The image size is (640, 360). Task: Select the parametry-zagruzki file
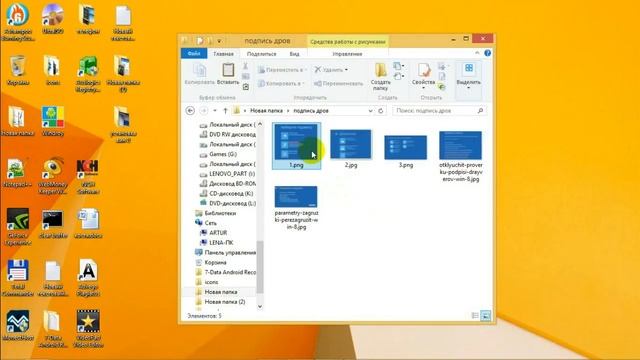(296, 208)
